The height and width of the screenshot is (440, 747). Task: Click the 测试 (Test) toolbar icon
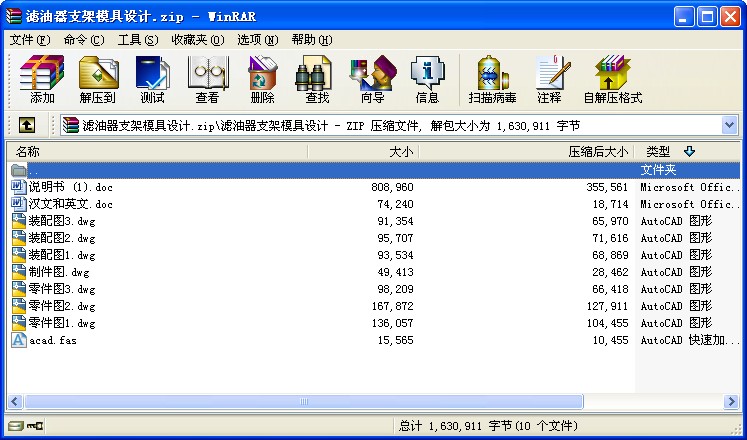coord(152,73)
